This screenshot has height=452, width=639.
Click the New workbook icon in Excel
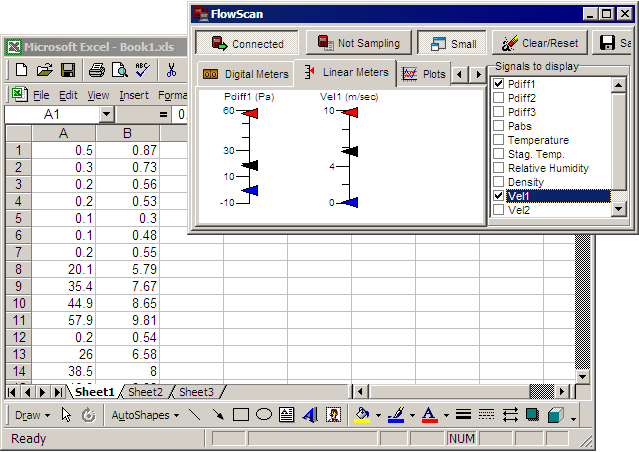tap(22, 70)
